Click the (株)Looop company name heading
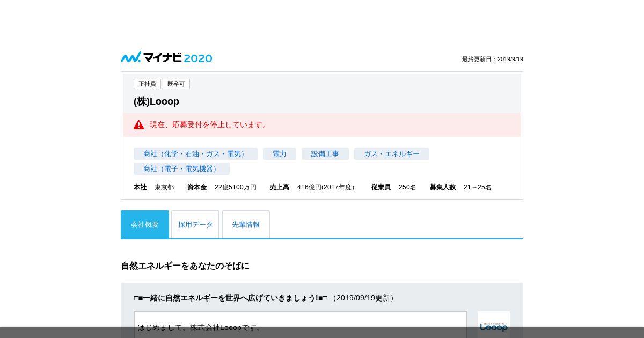The width and height of the screenshot is (644, 338). pyautogui.click(x=156, y=101)
